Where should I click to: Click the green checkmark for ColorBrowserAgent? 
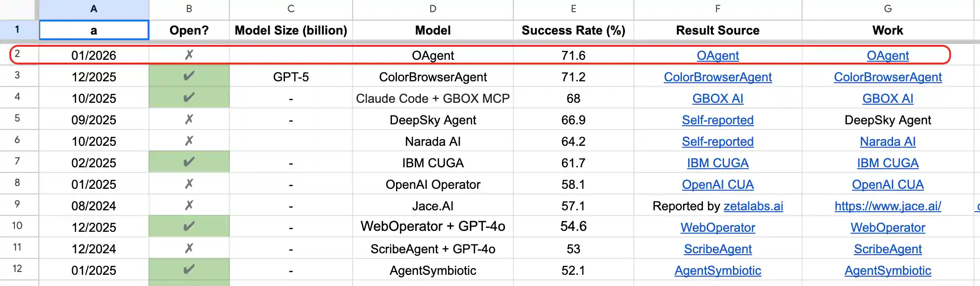click(189, 76)
